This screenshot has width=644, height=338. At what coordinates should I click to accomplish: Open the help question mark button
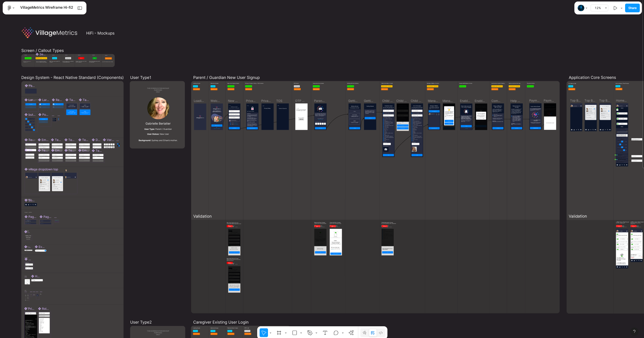pos(634,331)
